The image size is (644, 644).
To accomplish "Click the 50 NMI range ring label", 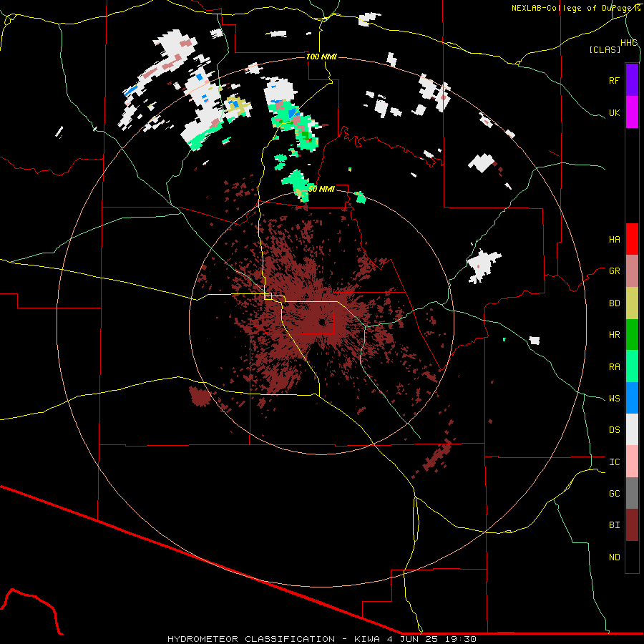I will click(321, 189).
